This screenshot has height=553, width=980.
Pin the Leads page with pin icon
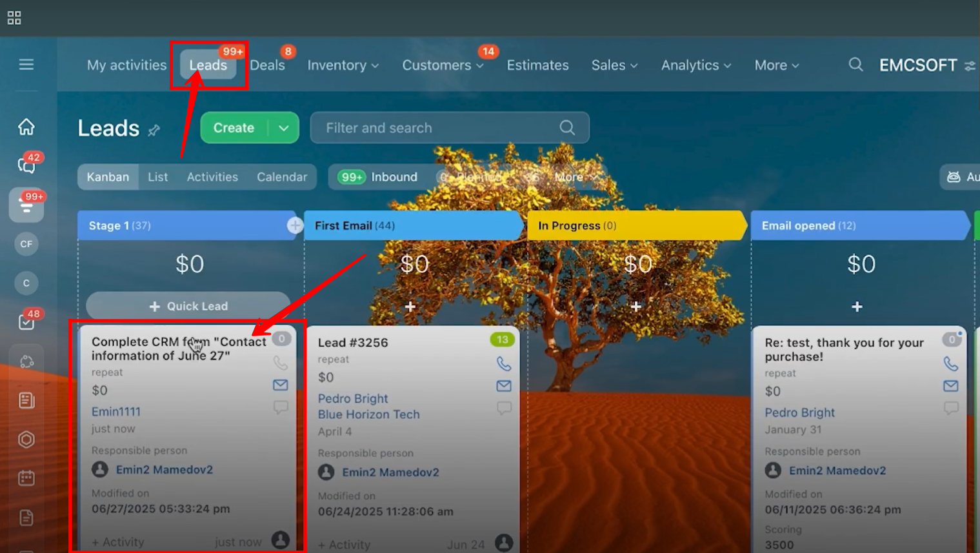point(154,130)
